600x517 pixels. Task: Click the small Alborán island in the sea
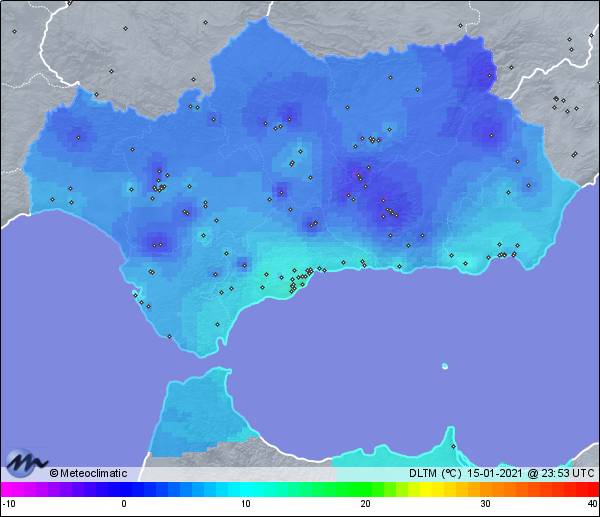445,366
